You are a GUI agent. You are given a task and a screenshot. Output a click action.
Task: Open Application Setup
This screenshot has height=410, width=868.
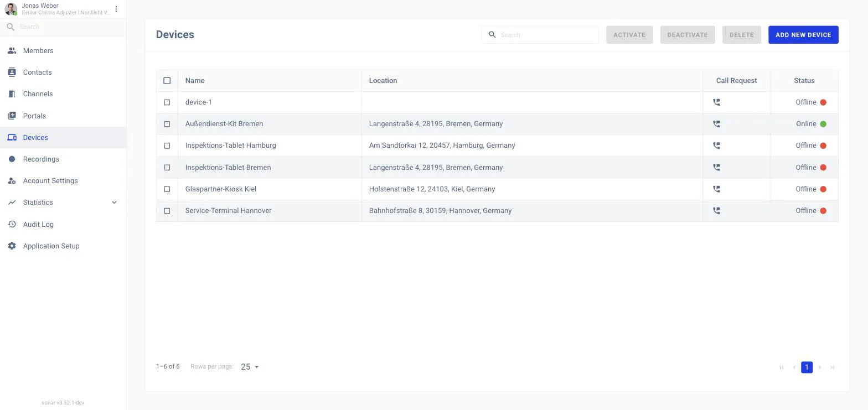click(63, 246)
